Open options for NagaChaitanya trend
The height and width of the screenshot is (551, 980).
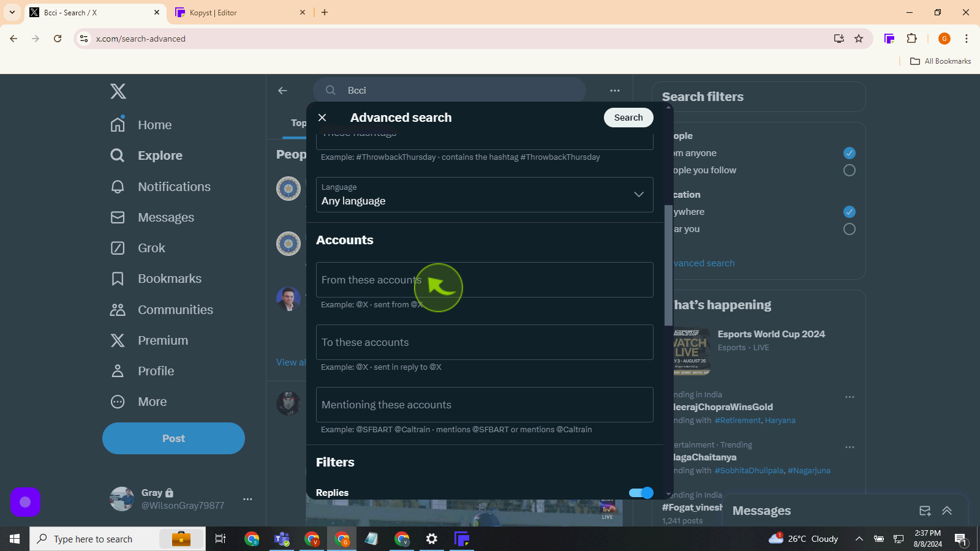(850, 447)
